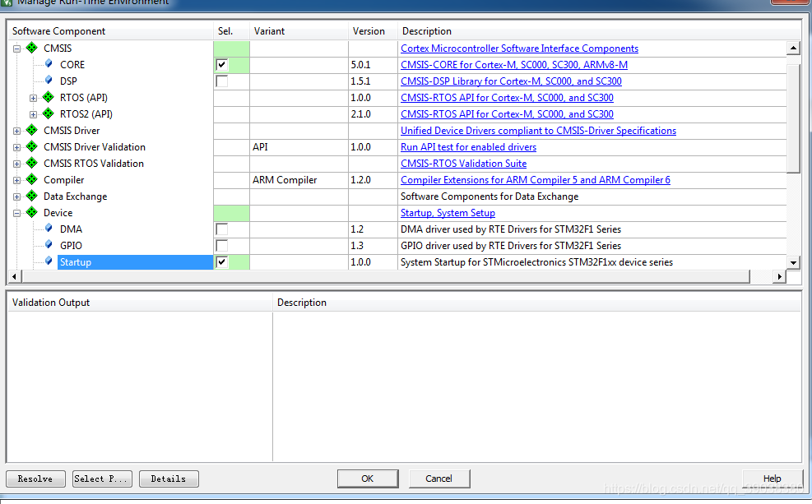Click the horizontal scrollbar right arrow
812x504 pixels.
[x=779, y=277]
